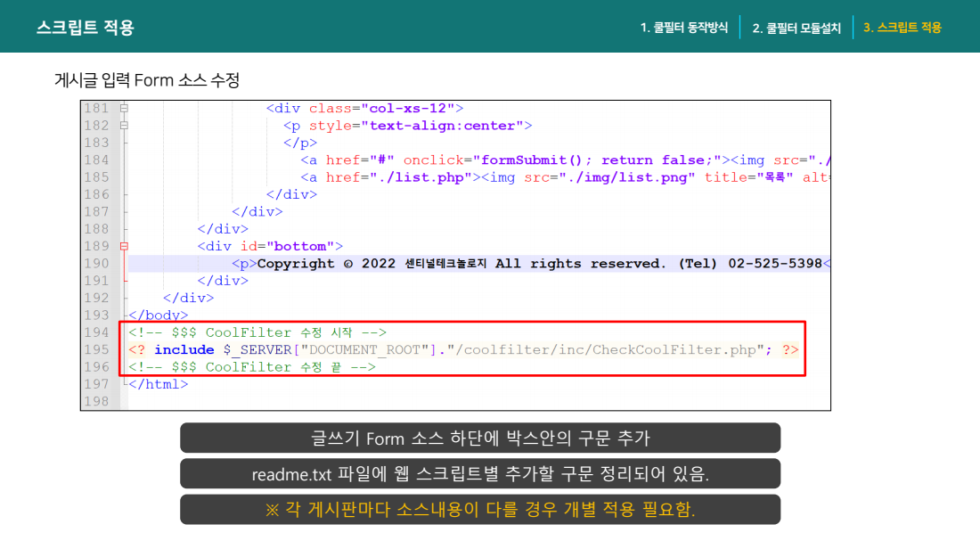This screenshot has width=980, height=549.
Task: Click the './list.php' href on line 185
Action: pyautogui.click(x=421, y=177)
